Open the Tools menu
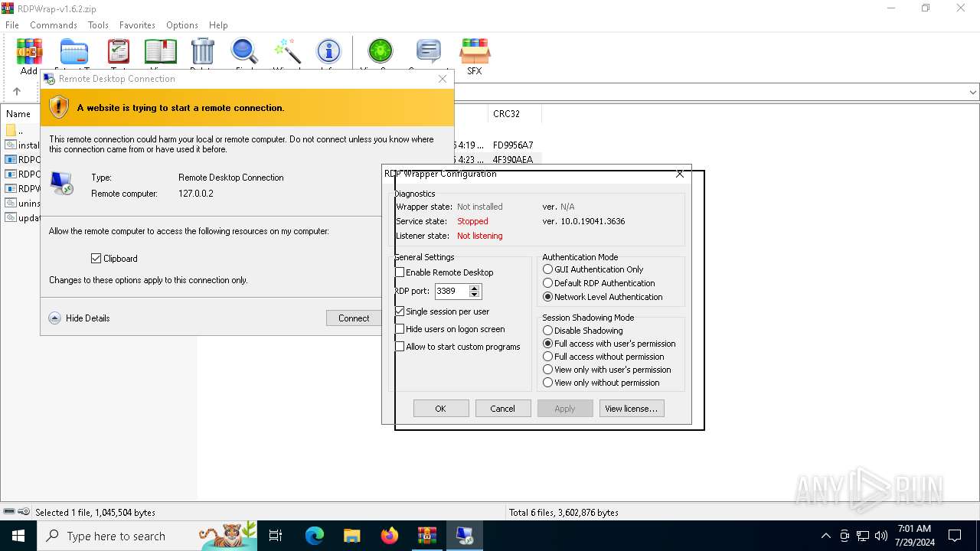This screenshot has width=980, height=551. pos(98,25)
